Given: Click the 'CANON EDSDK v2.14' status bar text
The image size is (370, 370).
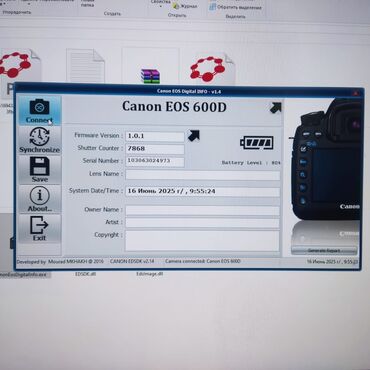Looking at the screenshot, I should click(132, 261).
